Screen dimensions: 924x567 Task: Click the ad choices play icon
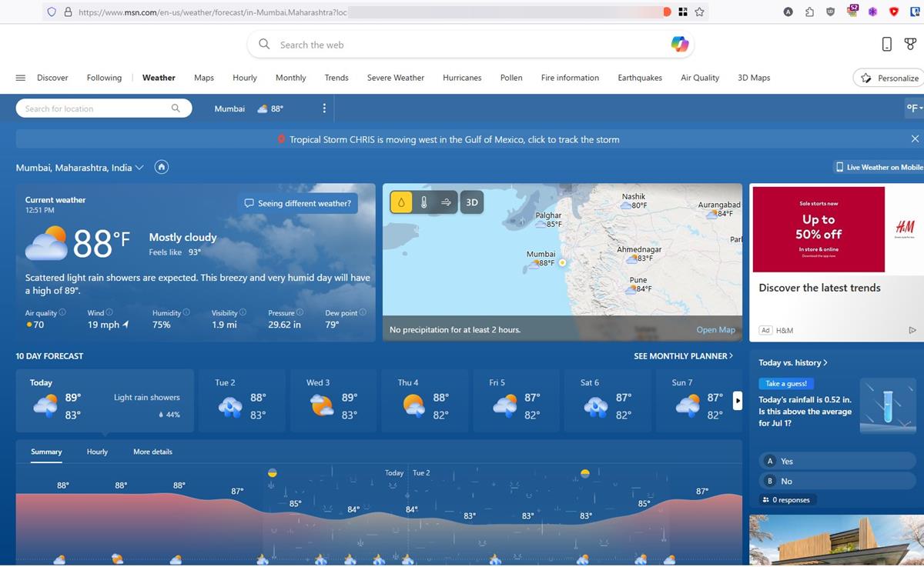[x=912, y=330]
